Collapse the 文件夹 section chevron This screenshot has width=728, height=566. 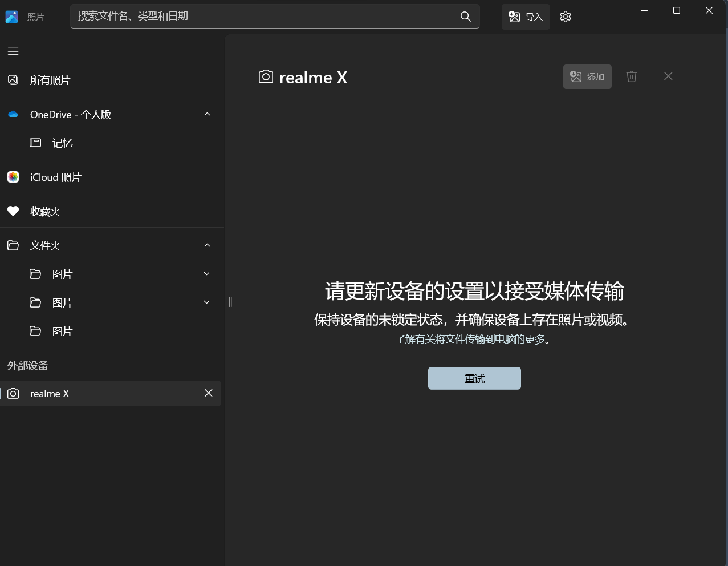207,245
